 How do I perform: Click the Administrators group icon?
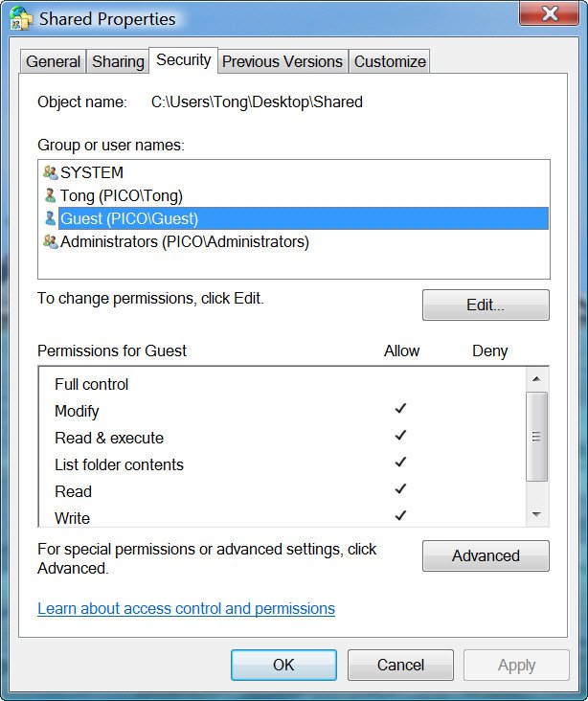click(50, 242)
